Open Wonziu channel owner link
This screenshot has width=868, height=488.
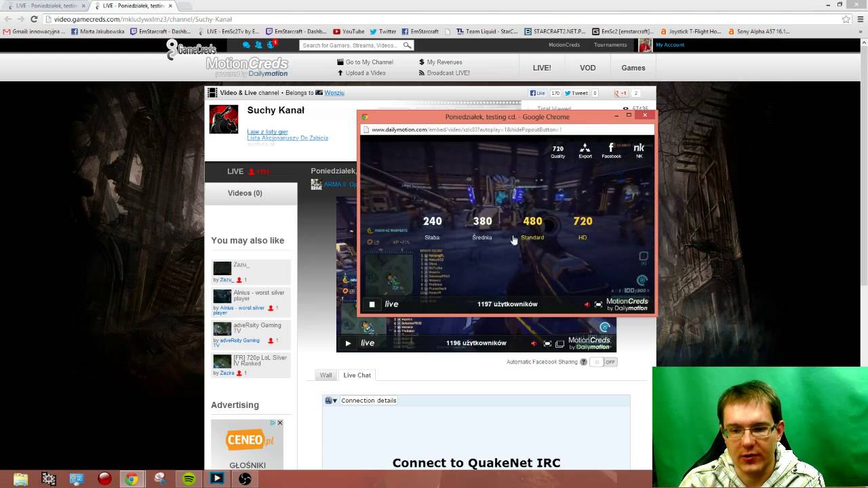point(334,93)
